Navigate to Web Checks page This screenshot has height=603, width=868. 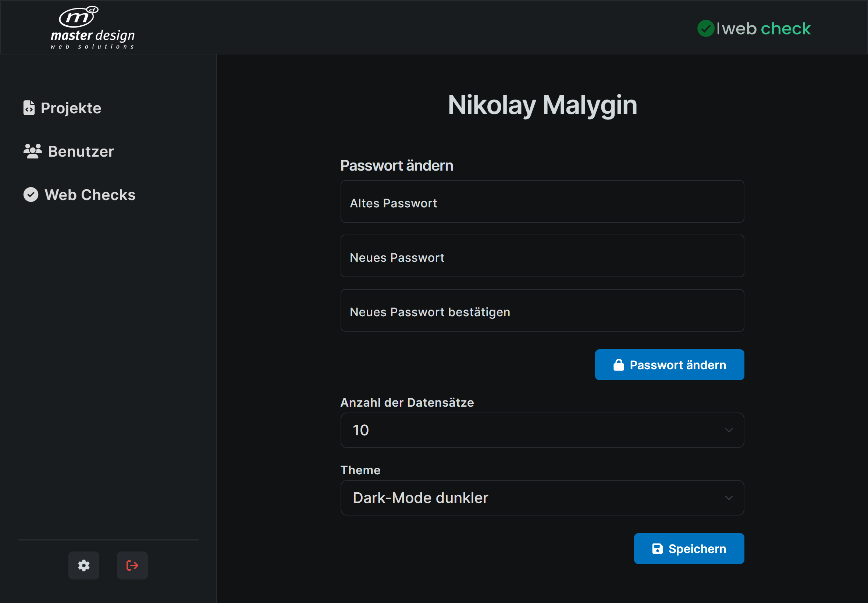point(90,195)
